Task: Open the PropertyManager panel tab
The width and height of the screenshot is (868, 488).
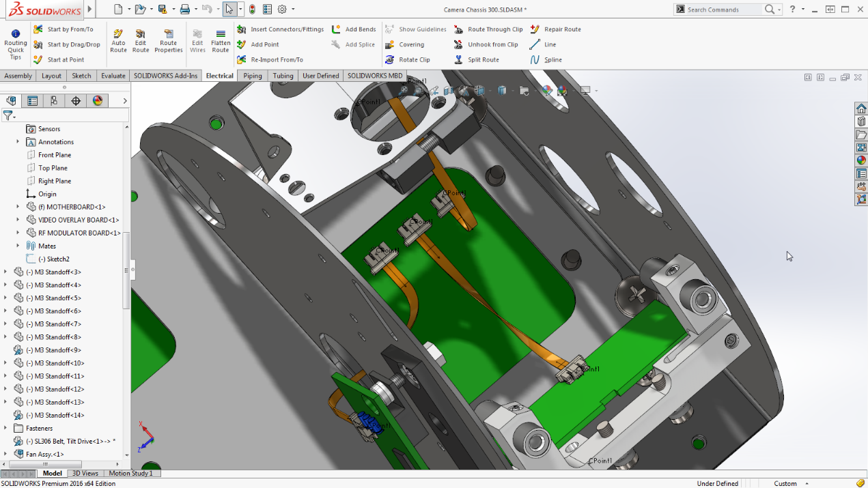Action: coord(32,101)
